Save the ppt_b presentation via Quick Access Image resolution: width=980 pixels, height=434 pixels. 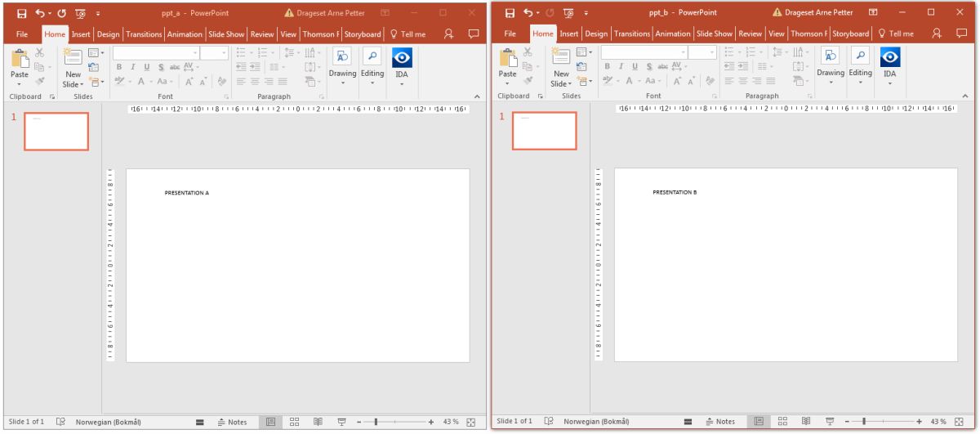click(509, 13)
